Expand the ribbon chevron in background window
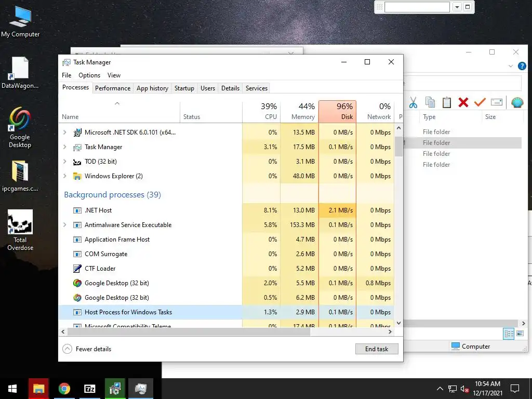This screenshot has height=399, width=532. (511, 66)
